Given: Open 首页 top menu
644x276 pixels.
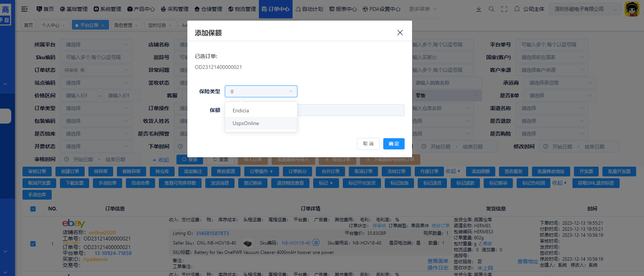Looking at the screenshot, I should pyautogui.click(x=45, y=9).
